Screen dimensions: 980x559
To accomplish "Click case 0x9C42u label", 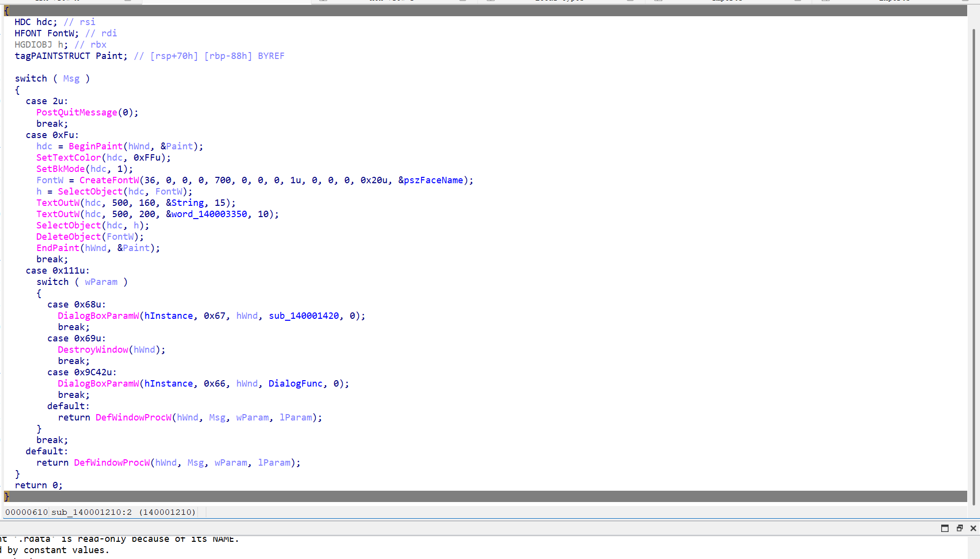I will tap(82, 372).
